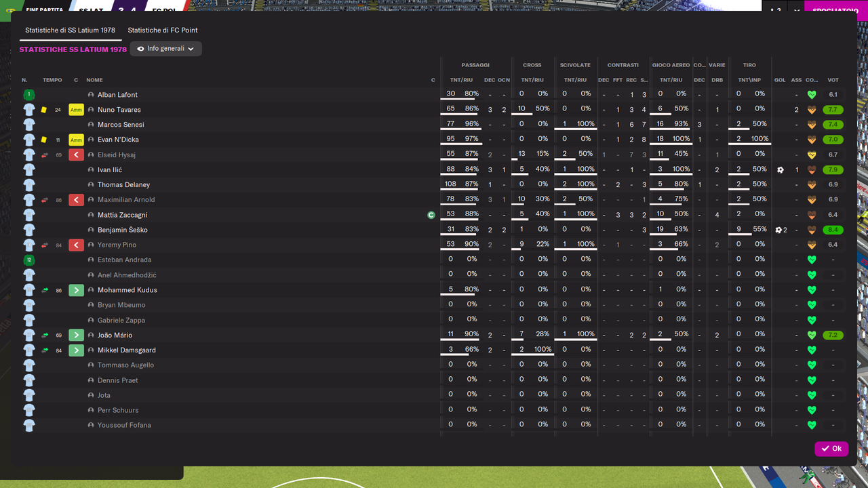Click the green substituted-on arrow box for João Mário

[x=76, y=335]
